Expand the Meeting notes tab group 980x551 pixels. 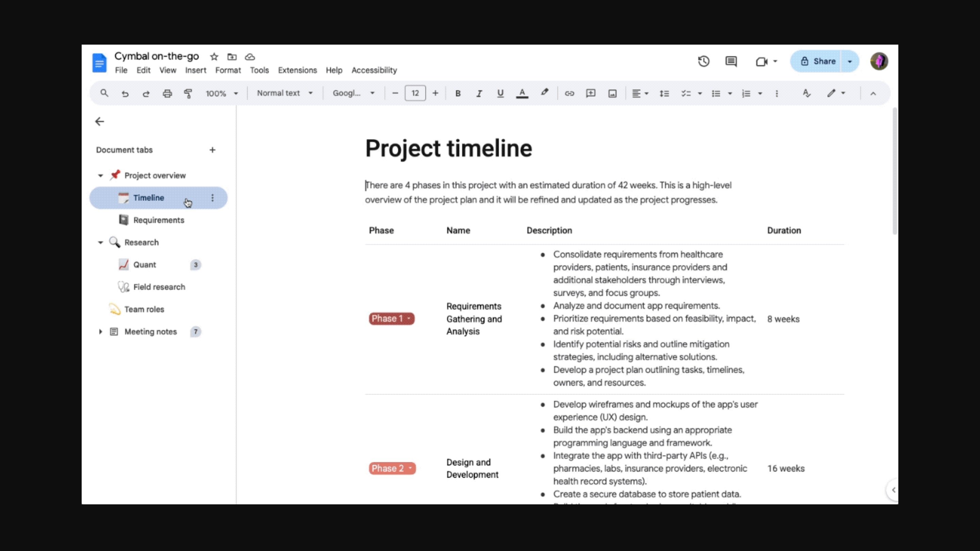[100, 332]
